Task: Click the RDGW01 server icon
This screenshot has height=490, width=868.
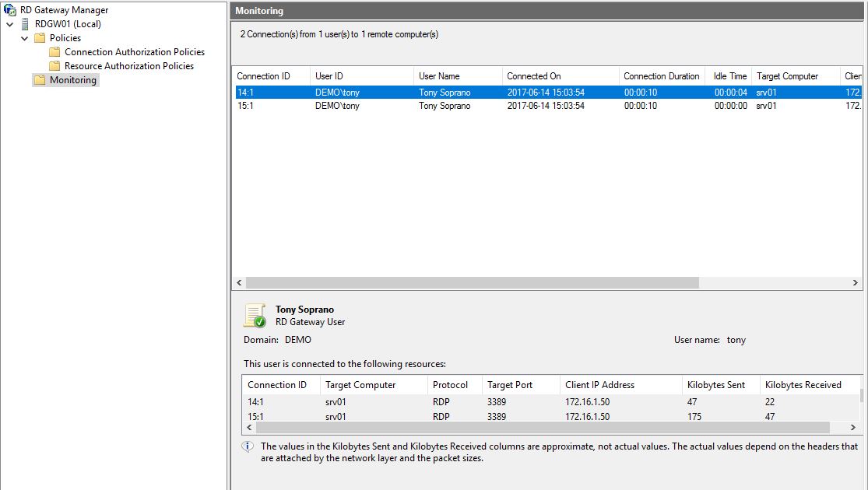Action: pyautogui.click(x=25, y=24)
